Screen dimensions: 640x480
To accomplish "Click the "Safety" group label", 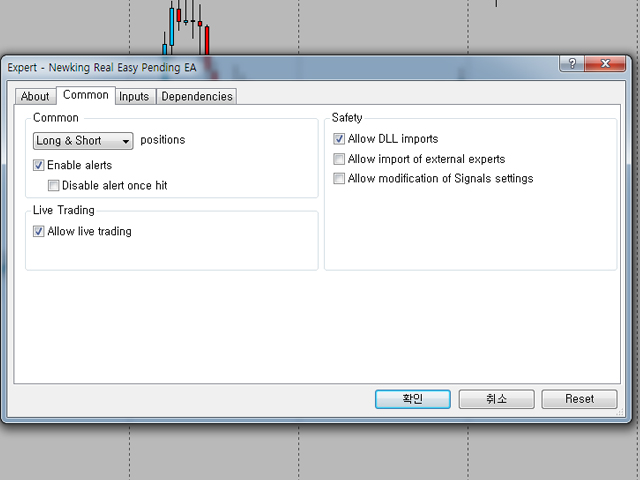I will point(347,118).
